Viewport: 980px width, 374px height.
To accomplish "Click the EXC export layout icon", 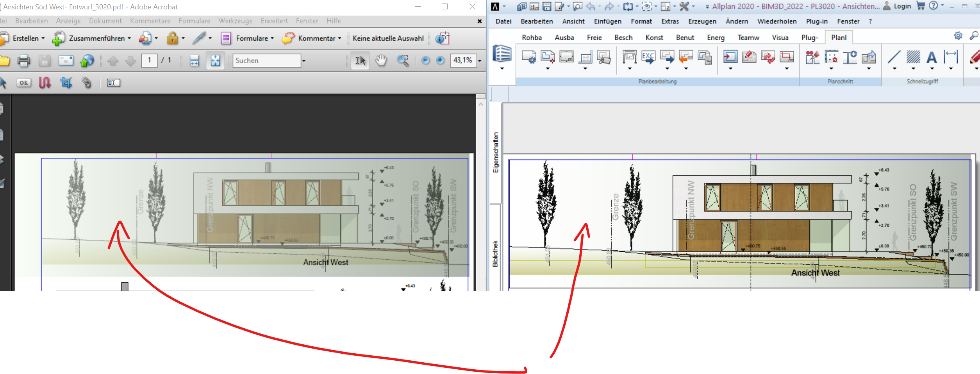I will [x=648, y=57].
